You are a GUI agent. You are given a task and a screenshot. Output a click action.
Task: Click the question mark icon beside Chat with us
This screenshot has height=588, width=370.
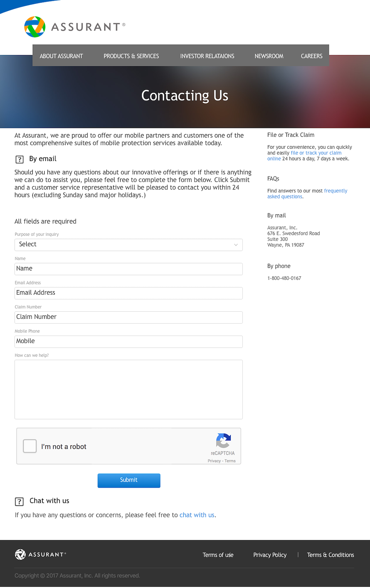tap(19, 501)
